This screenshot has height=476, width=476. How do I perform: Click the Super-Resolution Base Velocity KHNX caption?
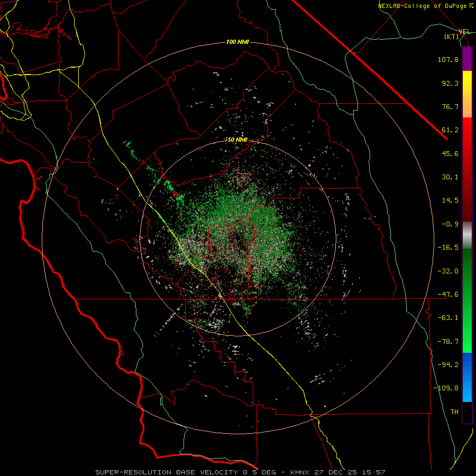240,472
